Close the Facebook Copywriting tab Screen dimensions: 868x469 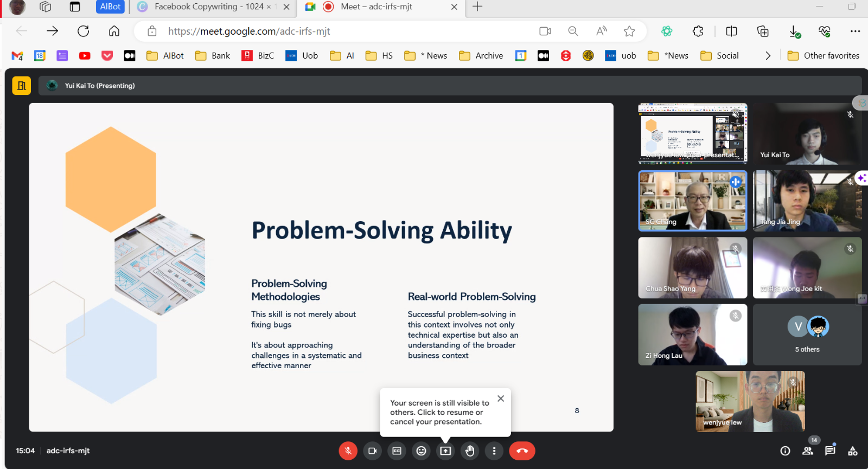pos(286,7)
